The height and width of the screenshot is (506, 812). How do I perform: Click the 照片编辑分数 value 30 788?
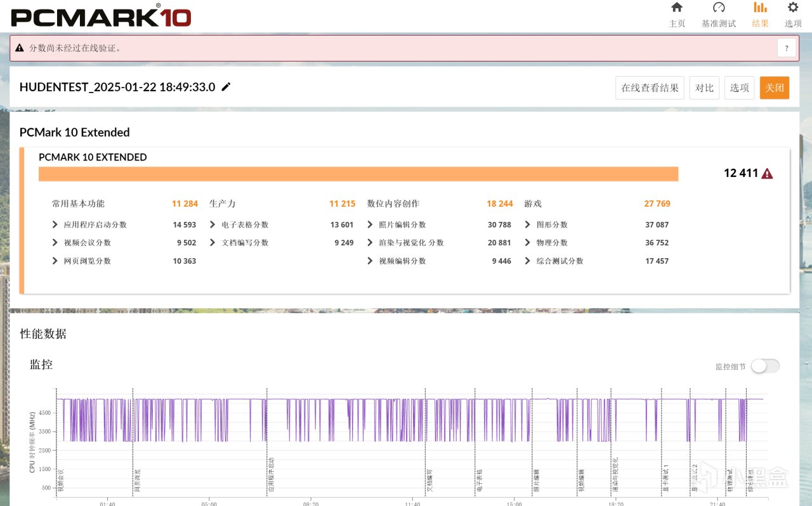499,224
